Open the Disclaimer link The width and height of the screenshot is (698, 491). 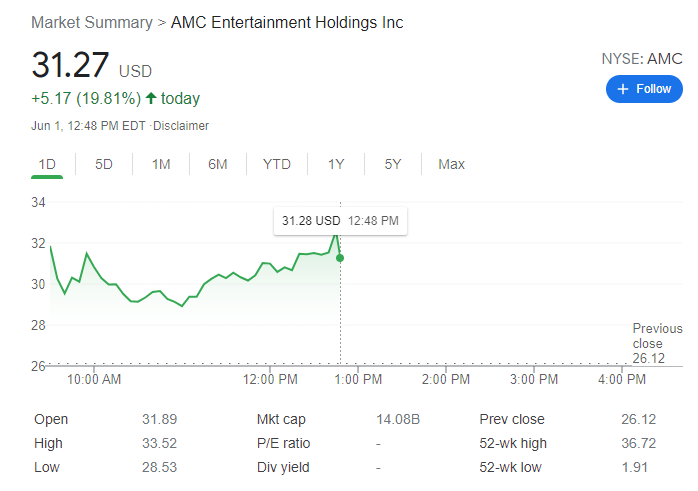click(x=181, y=126)
